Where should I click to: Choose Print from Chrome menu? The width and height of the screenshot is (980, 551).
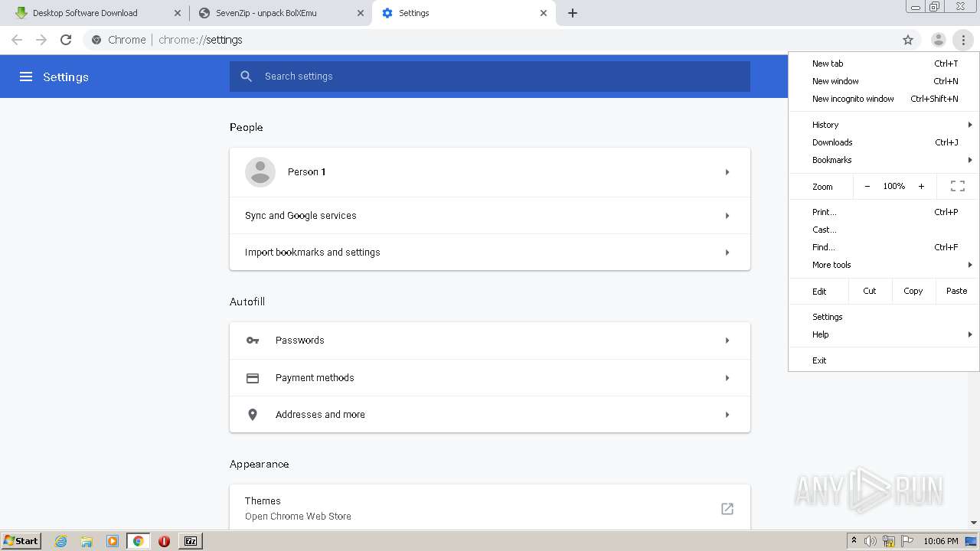tap(884, 212)
